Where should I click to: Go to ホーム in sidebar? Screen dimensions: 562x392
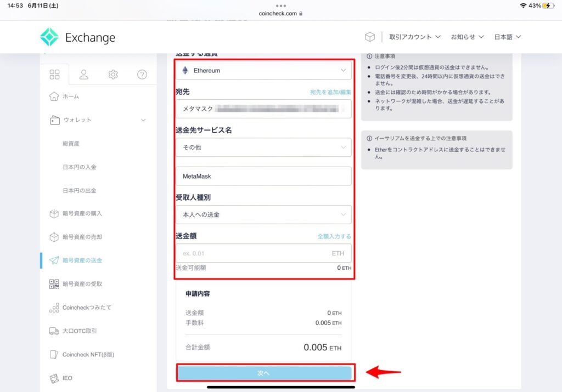[x=71, y=96]
